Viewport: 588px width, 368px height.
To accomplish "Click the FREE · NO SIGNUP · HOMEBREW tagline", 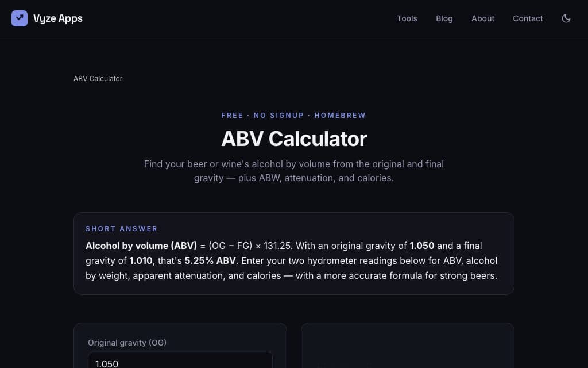I will pyautogui.click(x=293, y=115).
